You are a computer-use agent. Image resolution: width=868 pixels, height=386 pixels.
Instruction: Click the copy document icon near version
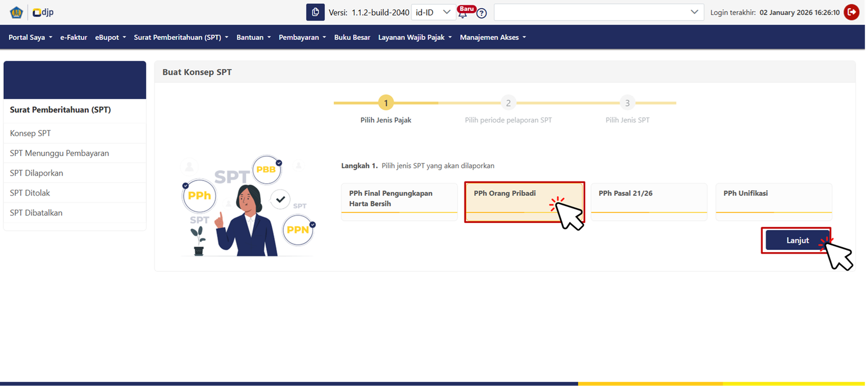pyautogui.click(x=315, y=12)
